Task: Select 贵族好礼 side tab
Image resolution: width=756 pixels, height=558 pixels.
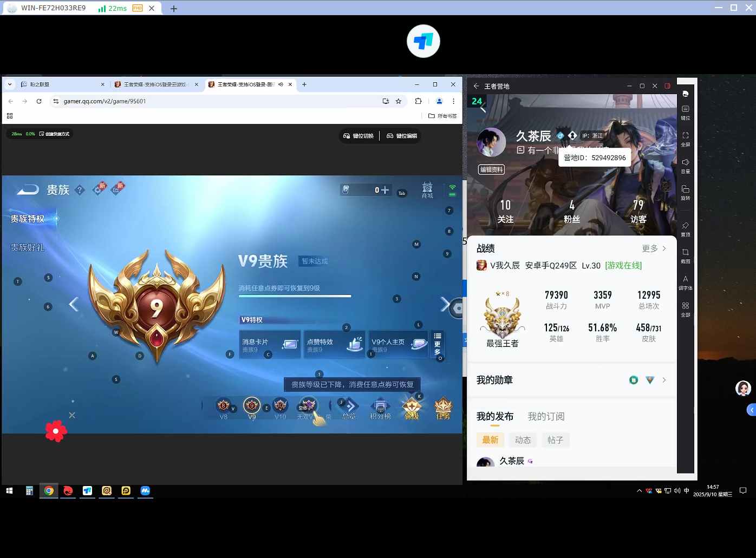Action: (x=28, y=247)
